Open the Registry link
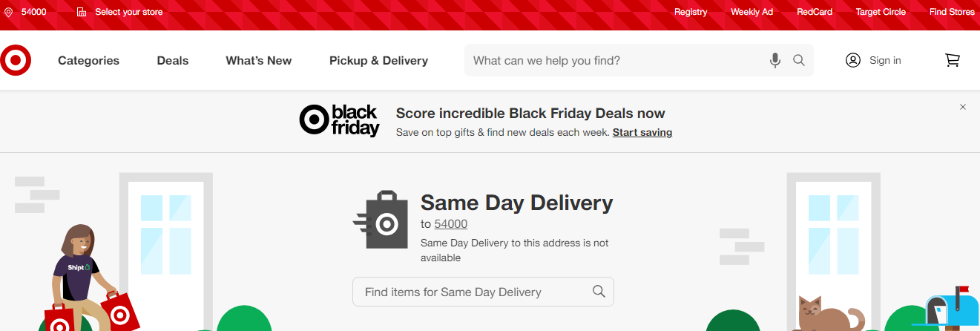 point(691,12)
